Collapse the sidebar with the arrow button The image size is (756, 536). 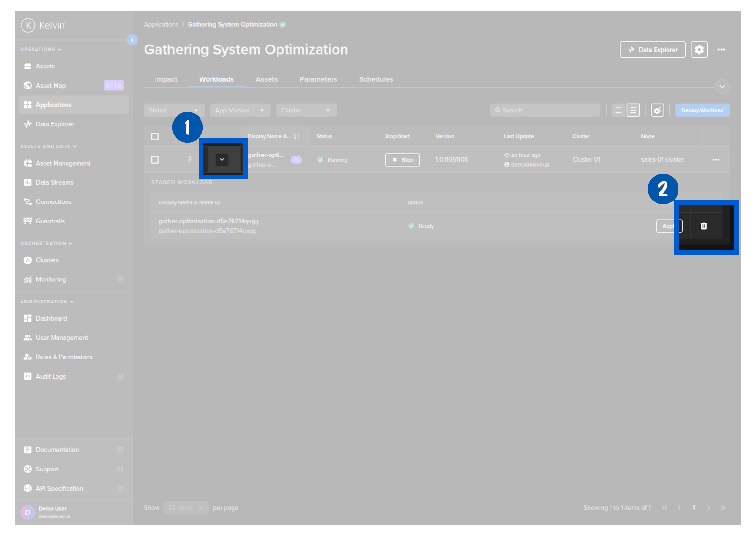(133, 40)
